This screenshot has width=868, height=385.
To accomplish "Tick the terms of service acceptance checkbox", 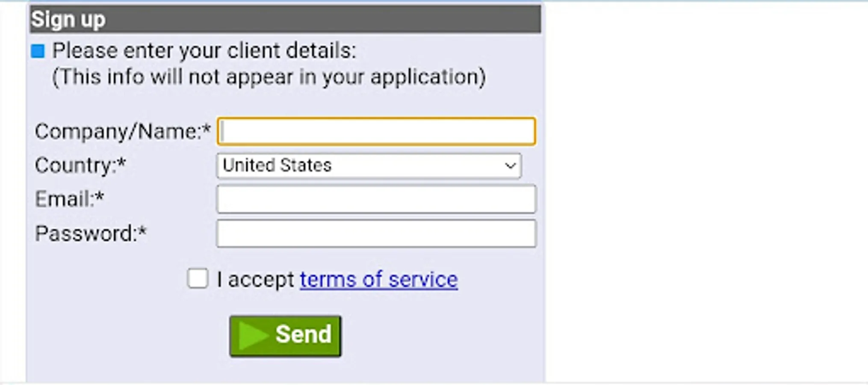I will (198, 278).
